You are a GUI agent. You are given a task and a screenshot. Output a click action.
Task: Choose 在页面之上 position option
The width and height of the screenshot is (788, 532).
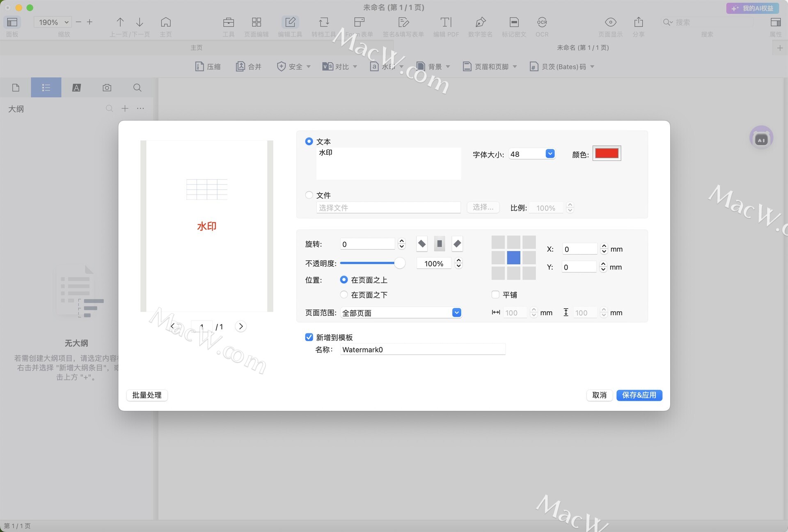coord(344,280)
